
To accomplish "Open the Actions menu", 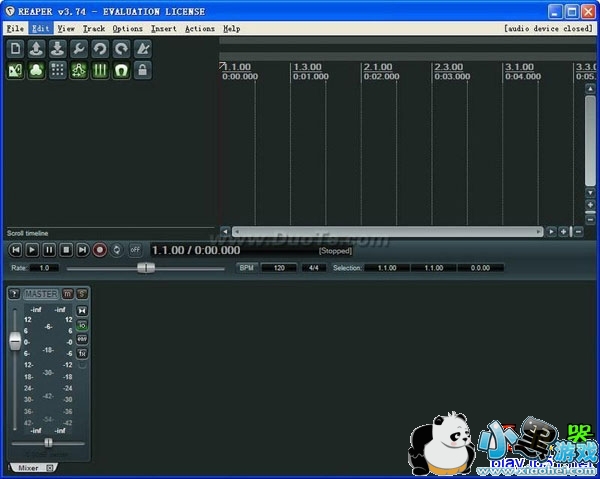I will click(200, 29).
